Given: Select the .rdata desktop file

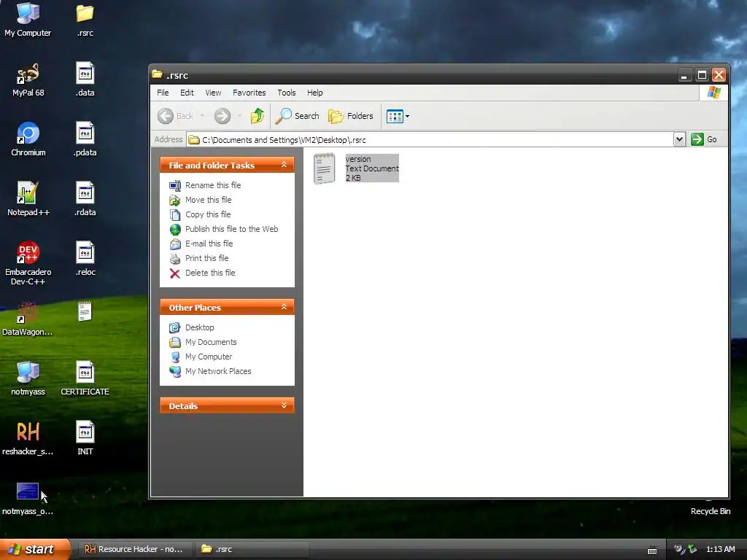Looking at the screenshot, I should coord(85,200).
